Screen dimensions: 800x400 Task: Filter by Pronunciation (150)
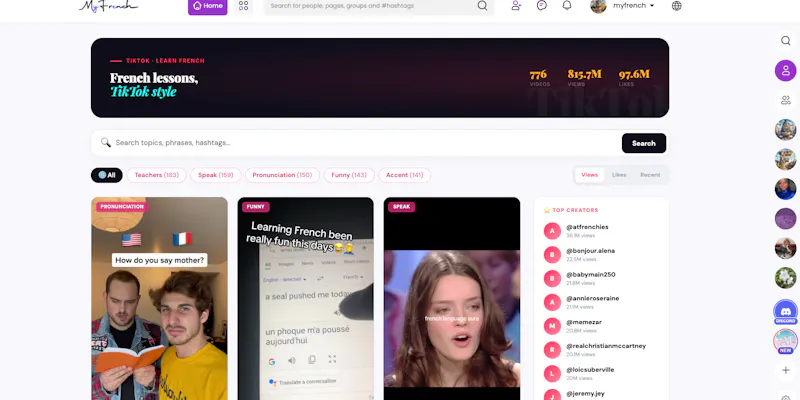coord(282,175)
